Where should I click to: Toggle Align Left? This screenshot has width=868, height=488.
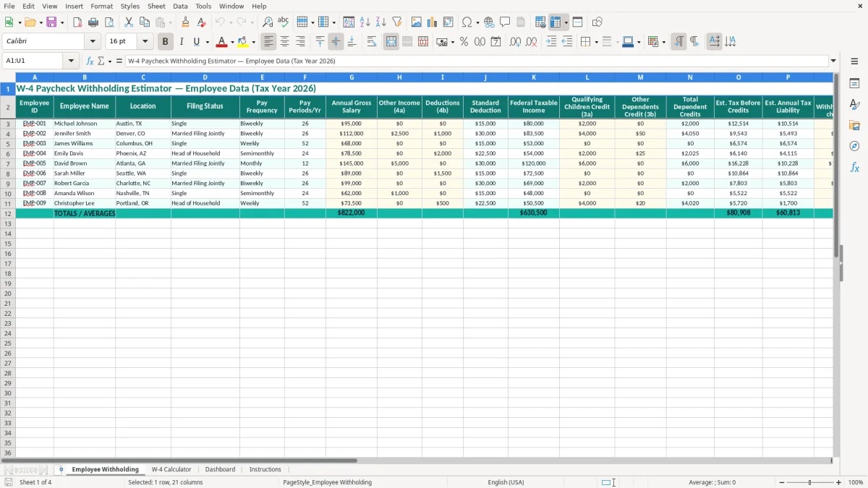[268, 42]
